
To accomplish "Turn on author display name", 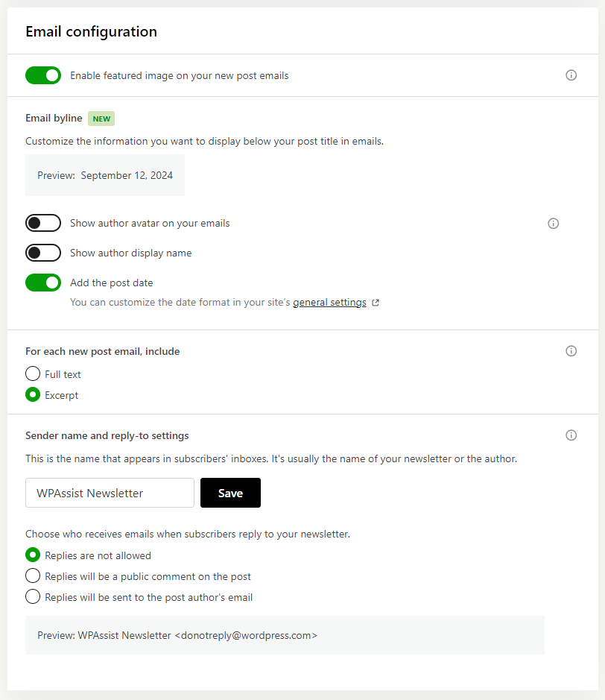I will (x=42, y=252).
